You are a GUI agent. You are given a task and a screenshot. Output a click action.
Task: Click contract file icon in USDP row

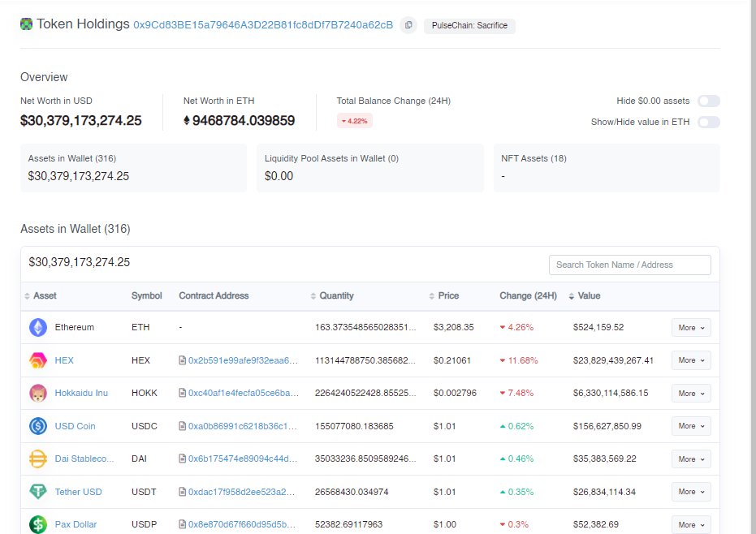(x=182, y=524)
